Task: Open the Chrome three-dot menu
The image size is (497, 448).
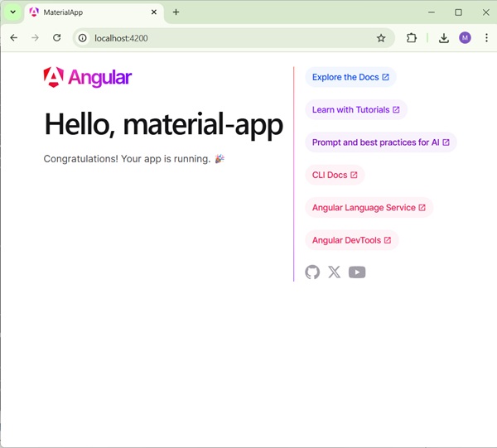Action: [486, 38]
